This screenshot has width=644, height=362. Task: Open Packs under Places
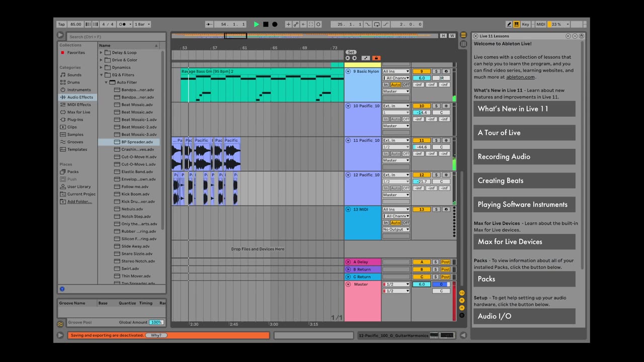pos(73,172)
